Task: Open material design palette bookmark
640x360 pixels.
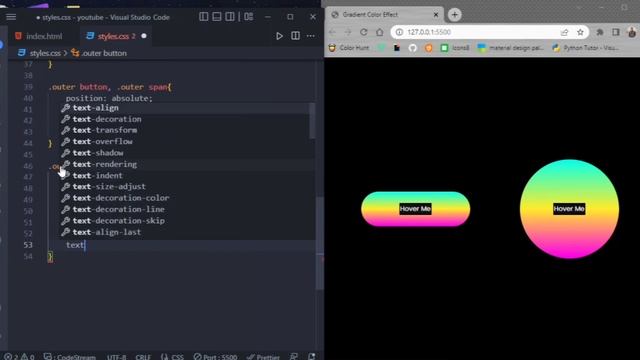Action: coord(511,48)
